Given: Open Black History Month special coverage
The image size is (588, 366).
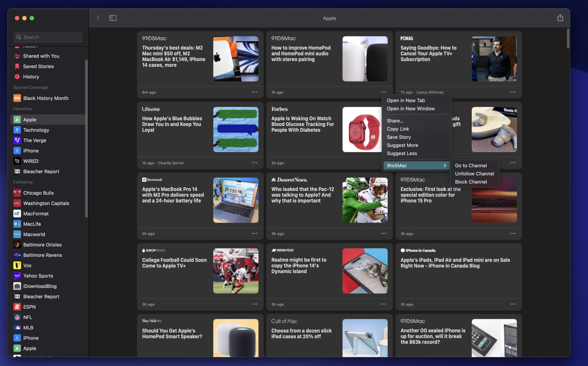Looking at the screenshot, I should coord(48,98).
